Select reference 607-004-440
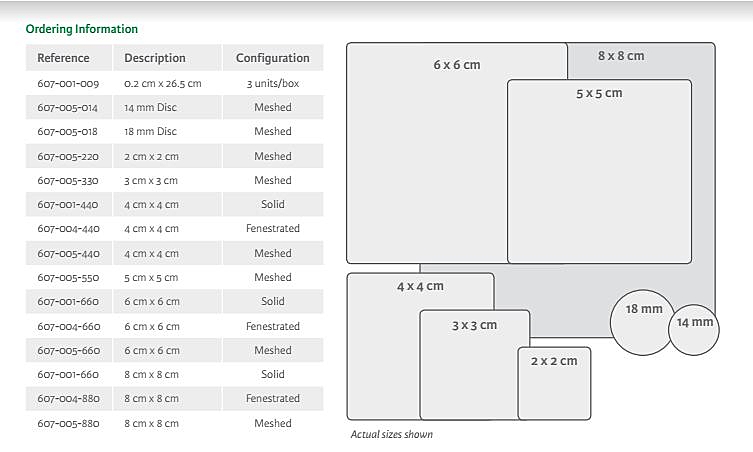This screenshot has width=753, height=452. pyautogui.click(x=68, y=228)
